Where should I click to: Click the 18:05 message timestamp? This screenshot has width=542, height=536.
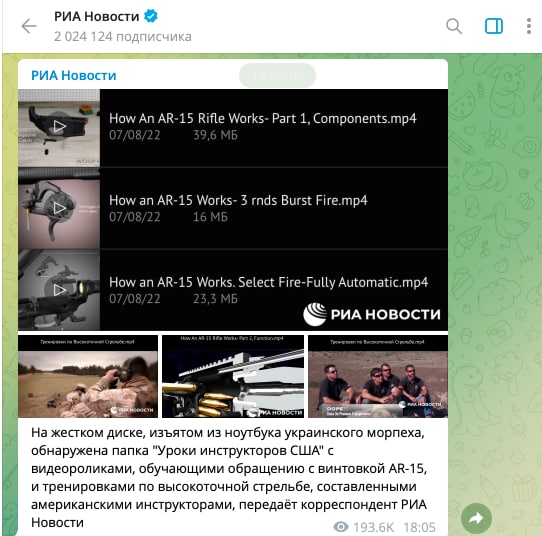click(x=419, y=527)
